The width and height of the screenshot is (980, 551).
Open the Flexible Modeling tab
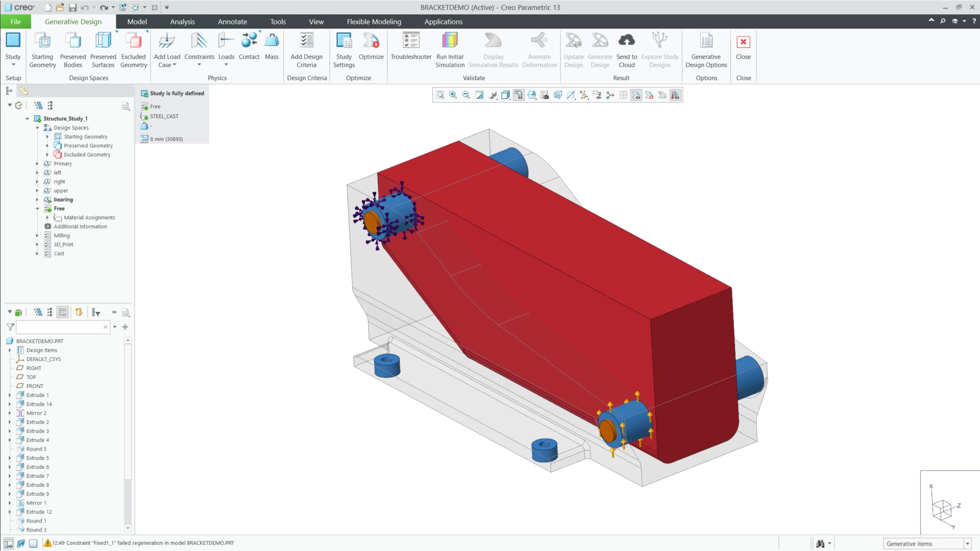click(374, 21)
